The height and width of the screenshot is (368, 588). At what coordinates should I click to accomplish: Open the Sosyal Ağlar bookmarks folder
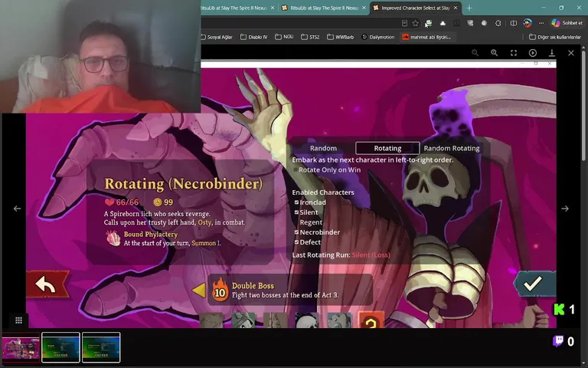[217, 37]
